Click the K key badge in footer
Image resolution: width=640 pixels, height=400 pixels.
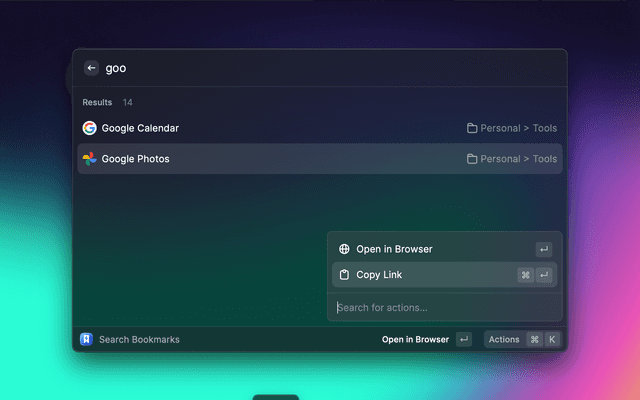click(x=552, y=339)
